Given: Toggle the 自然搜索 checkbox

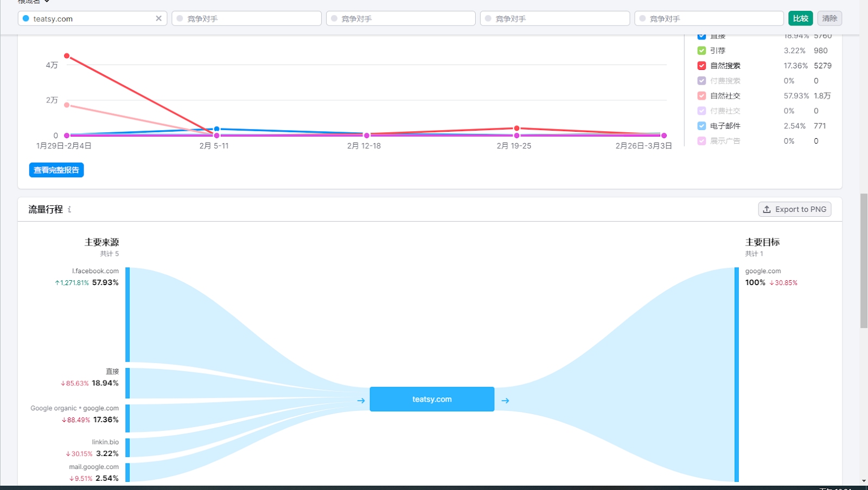Looking at the screenshot, I should pyautogui.click(x=701, y=66).
